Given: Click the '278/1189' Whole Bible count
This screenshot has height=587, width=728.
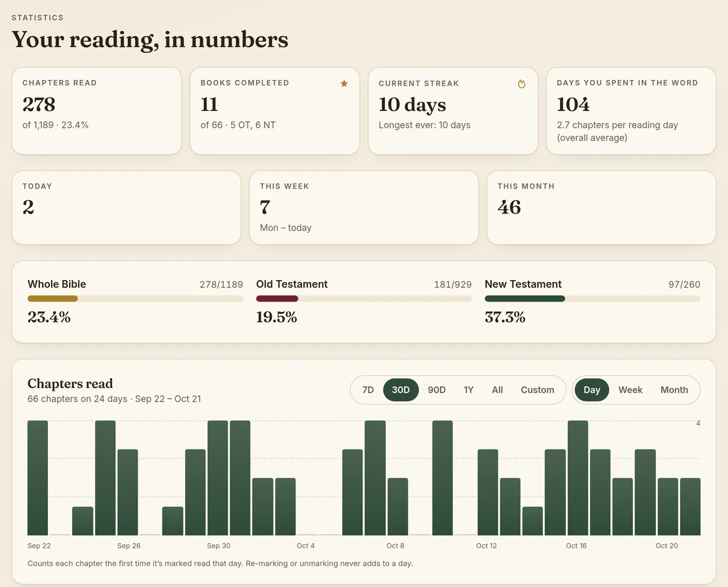Looking at the screenshot, I should [221, 284].
